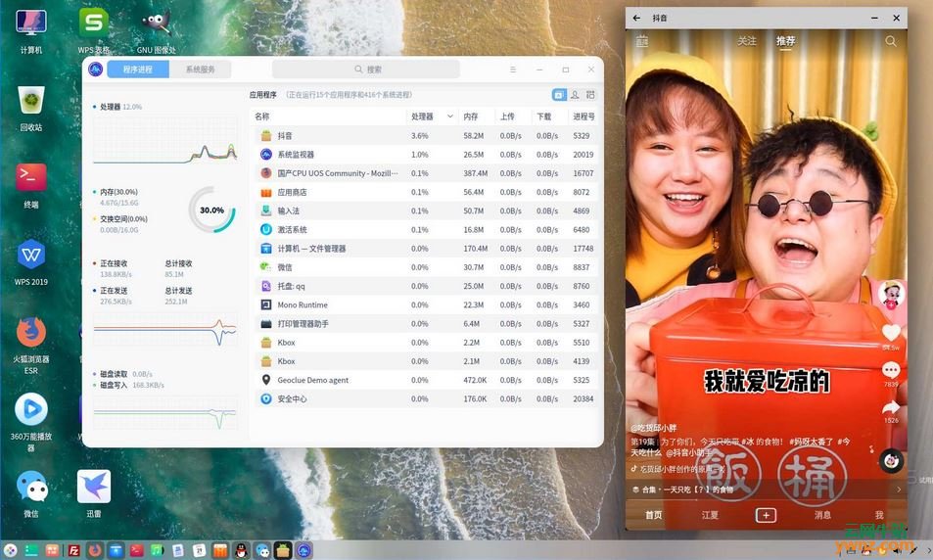The width and height of the screenshot is (933, 560).
Task: Select the 安全中心 process row
Action: point(426,398)
